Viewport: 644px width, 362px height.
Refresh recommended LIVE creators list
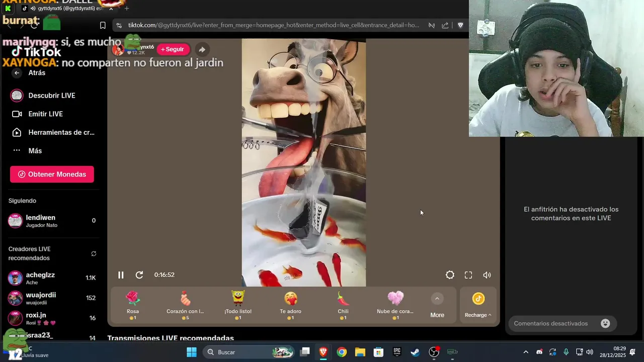94,253
